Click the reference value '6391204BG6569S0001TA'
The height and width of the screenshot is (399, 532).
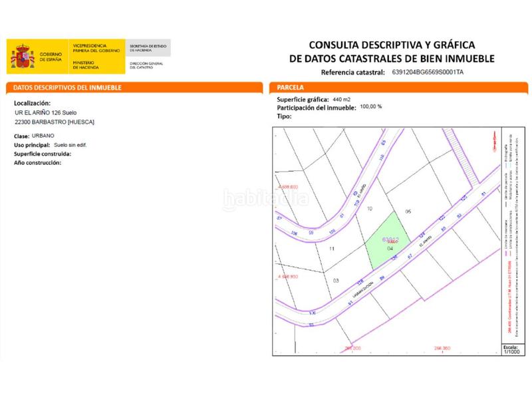point(428,72)
